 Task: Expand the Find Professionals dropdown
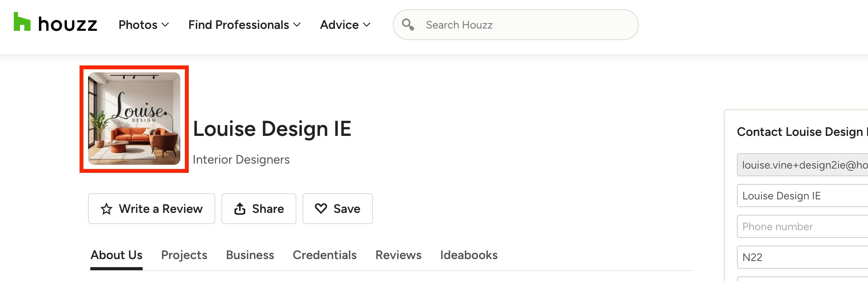244,25
